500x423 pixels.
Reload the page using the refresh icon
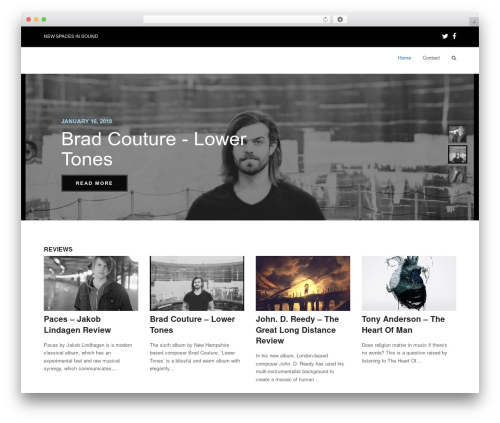click(325, 19)
